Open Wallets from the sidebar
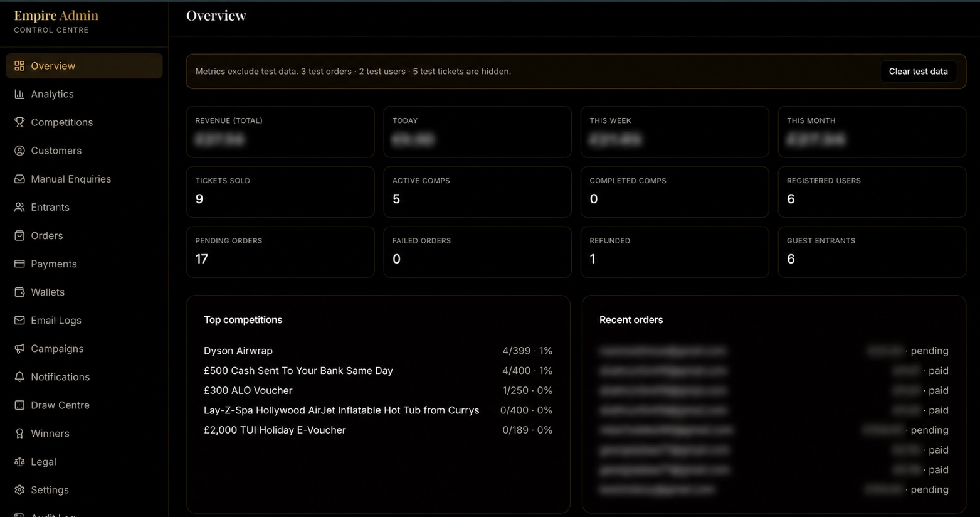Image resolution: width=980 pixels, height=517 pixels. pyautogui.click(x=84, y=292)
